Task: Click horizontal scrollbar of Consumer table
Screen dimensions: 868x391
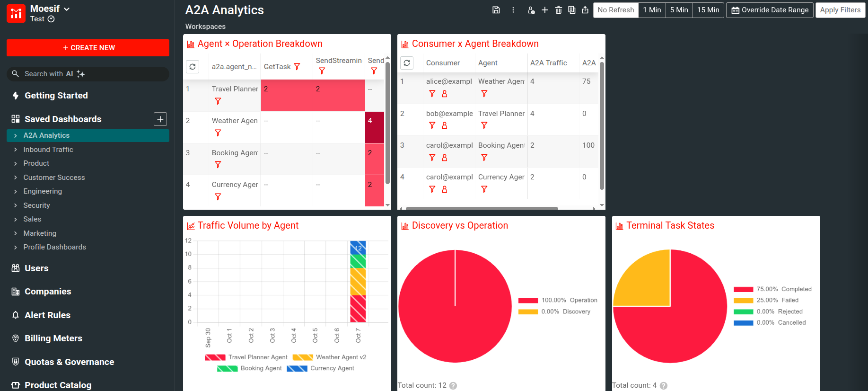Action: 482,208
